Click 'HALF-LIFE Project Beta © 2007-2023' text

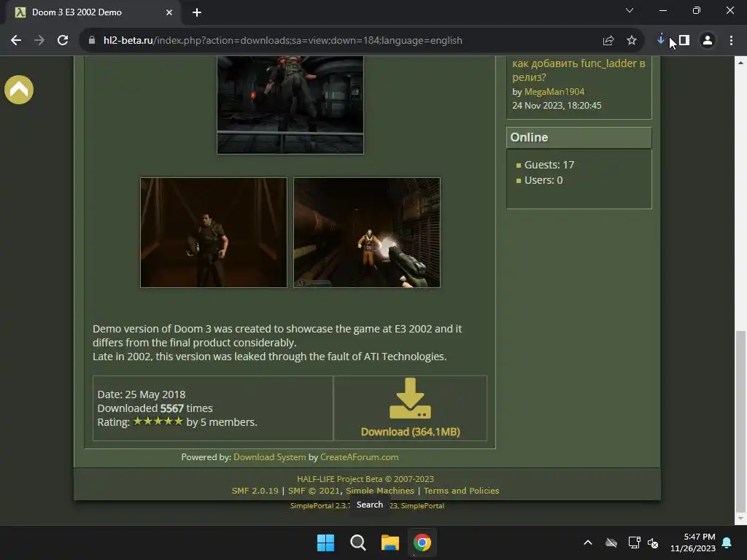tap(365, 479)
